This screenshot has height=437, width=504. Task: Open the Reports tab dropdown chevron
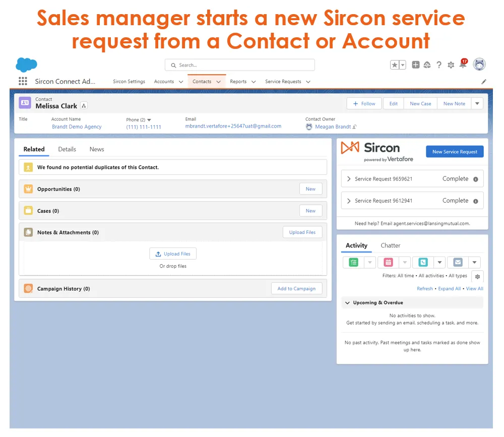click(x=254, y=82)
